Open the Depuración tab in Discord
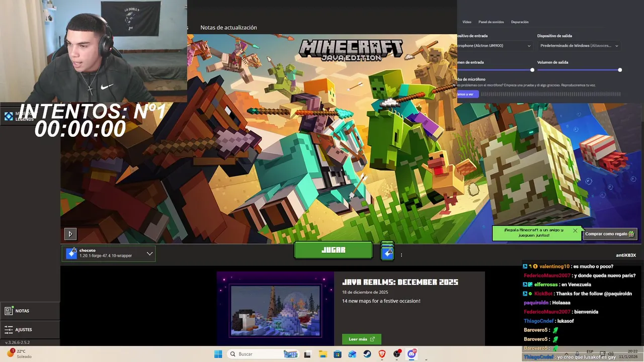Image resolution: width=644 pixels, height=362 pixels. pos(520,22)
